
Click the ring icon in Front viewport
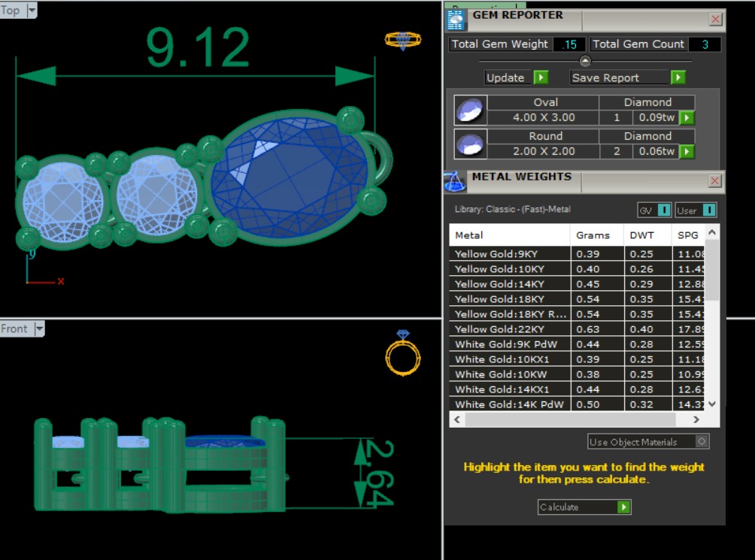[403, 353]
